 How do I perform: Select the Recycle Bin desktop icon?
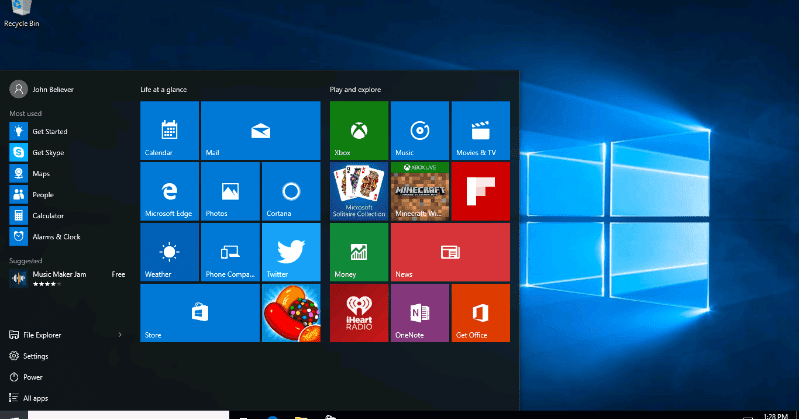click(x=21, y=14)
